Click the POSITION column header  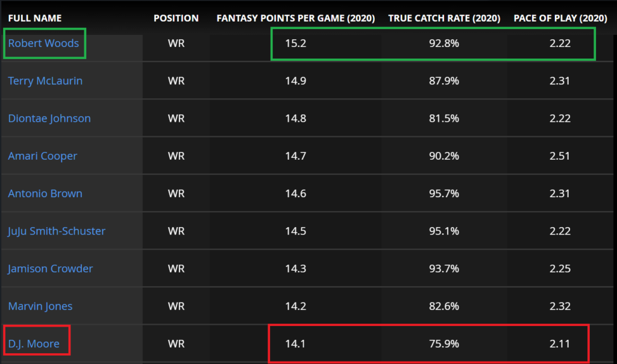point(176,18)
